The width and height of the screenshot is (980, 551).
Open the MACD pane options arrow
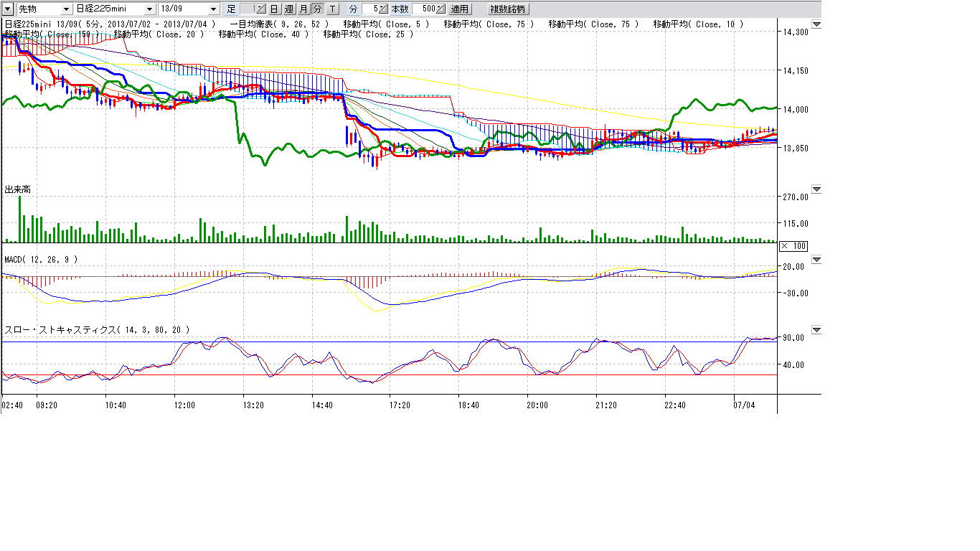816,259
